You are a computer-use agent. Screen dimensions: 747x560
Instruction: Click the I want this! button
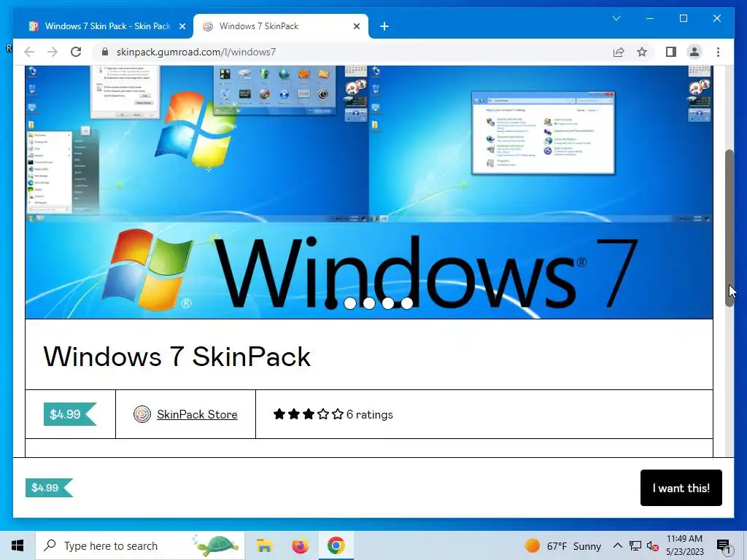pos(681,488)
